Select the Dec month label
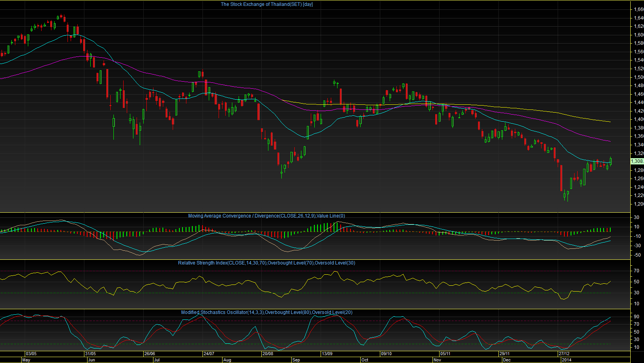This screenshot has width=644, height=363. [507, 360]
